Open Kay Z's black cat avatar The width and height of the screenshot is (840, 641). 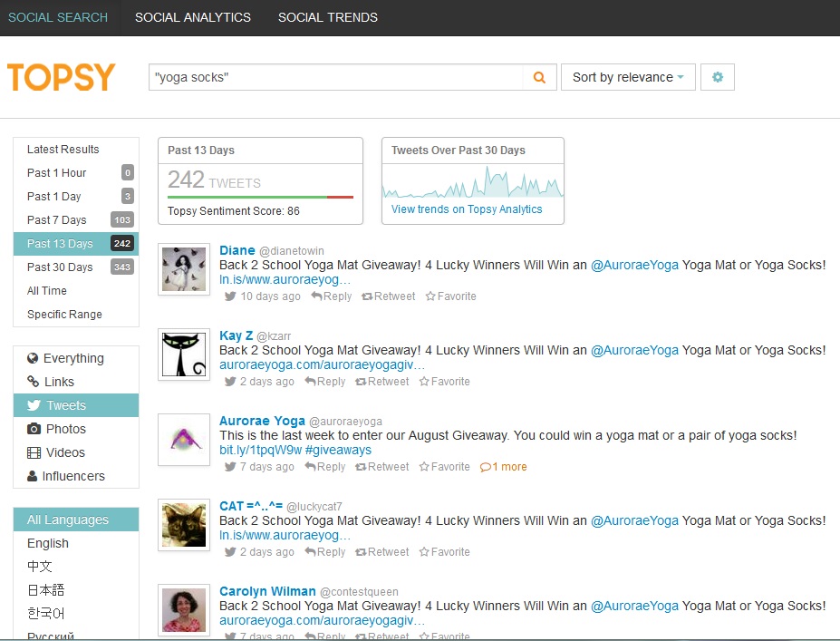184,354
